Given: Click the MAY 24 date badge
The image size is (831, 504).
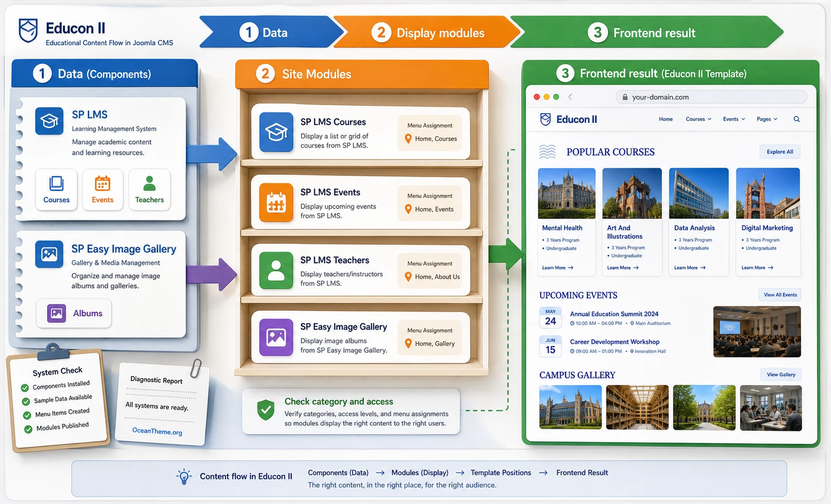Looking at the screenshot, I should point(551,318).
